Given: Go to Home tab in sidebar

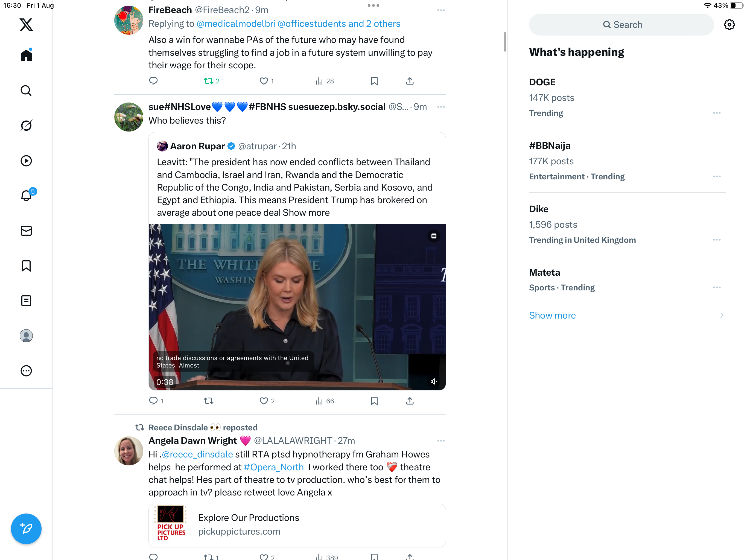Looking at the screenshot, I should pos(26,56).
